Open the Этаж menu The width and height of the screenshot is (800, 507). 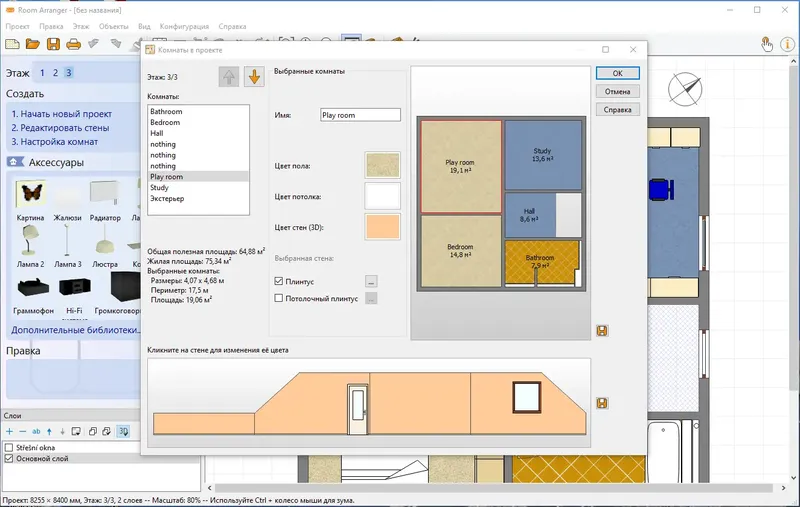pyautogui.click(x=81, y=27)
